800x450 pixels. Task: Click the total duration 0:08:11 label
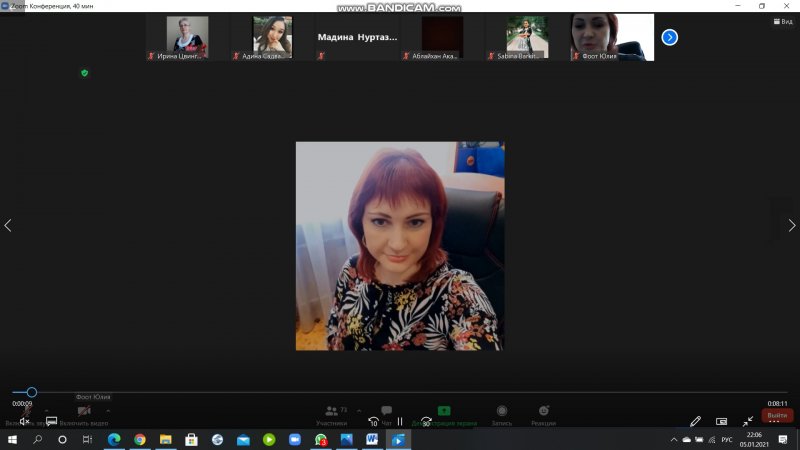click(x=777, y=404)
